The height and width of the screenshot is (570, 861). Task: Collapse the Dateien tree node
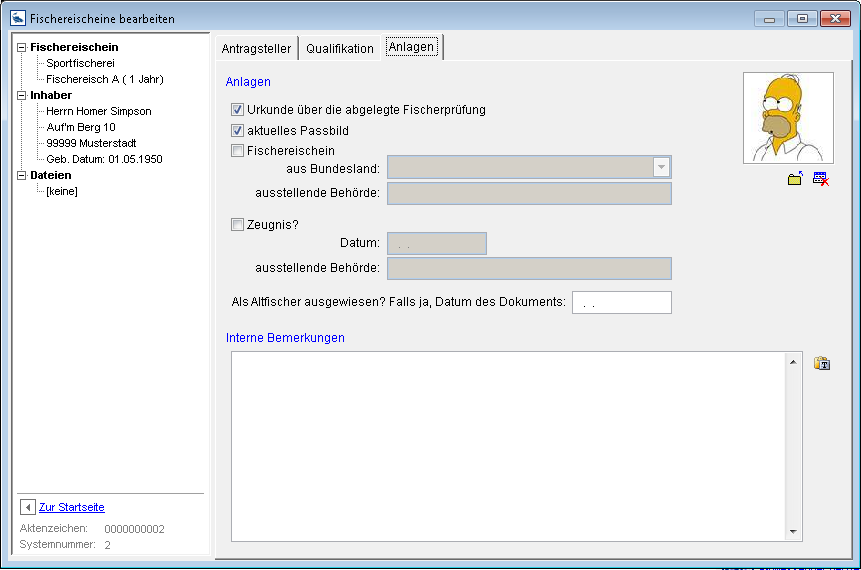tap(22, 175)
